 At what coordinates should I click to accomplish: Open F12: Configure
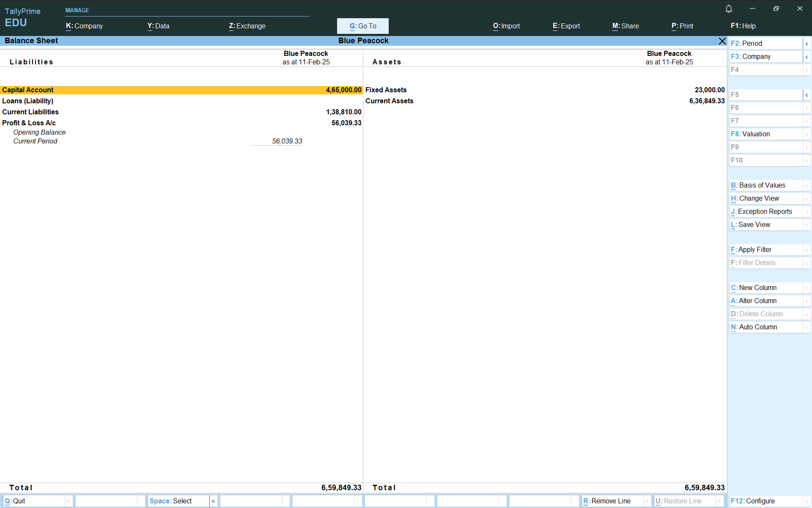pos(765,501)
